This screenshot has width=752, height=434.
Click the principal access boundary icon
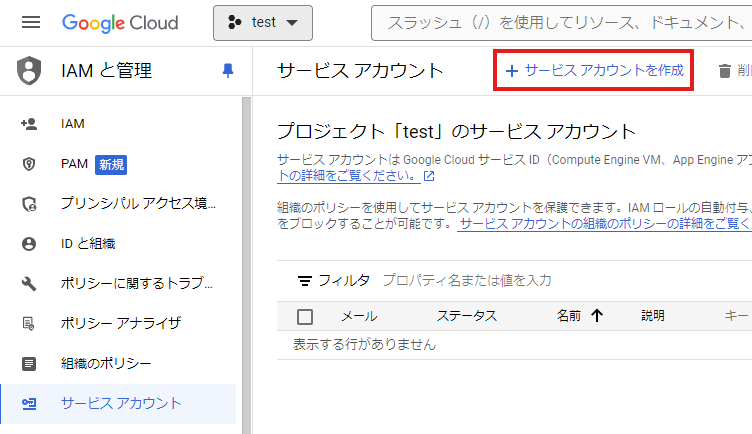tap(29, 204)
